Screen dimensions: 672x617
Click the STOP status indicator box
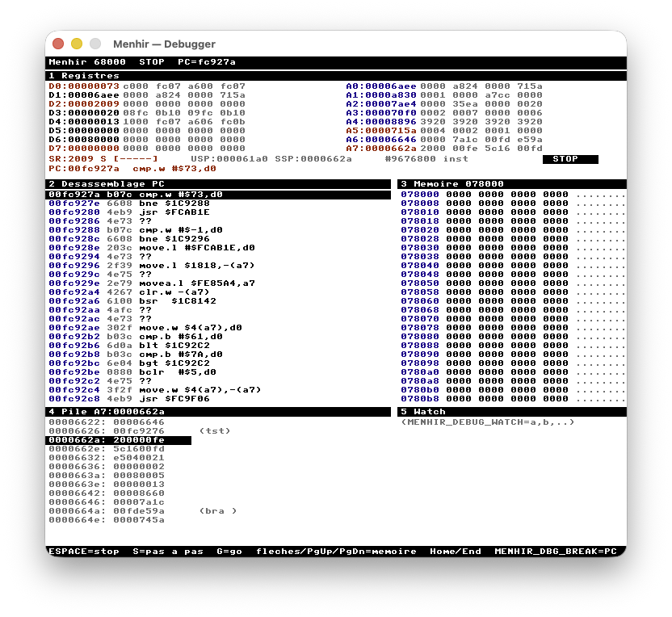570,159
